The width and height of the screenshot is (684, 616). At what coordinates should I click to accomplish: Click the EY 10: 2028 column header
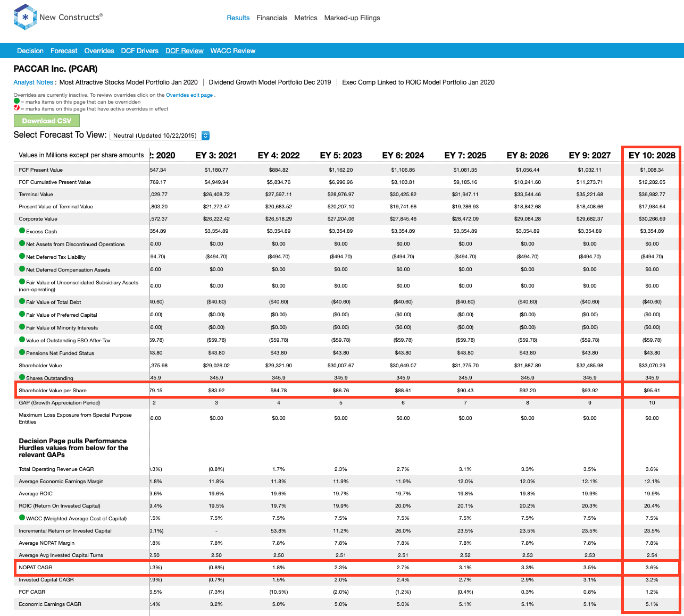pyautogui.click(x=652, y=155)
